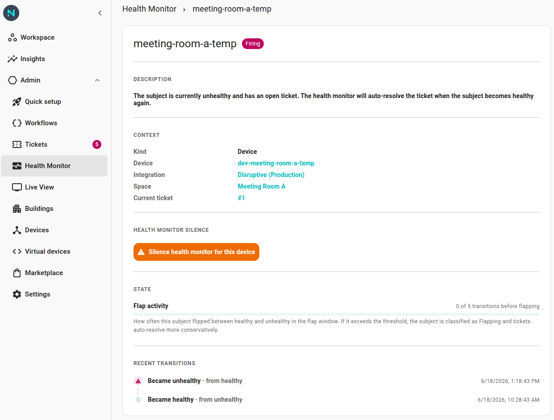Open the Buildings icon item

coord(17,208)
